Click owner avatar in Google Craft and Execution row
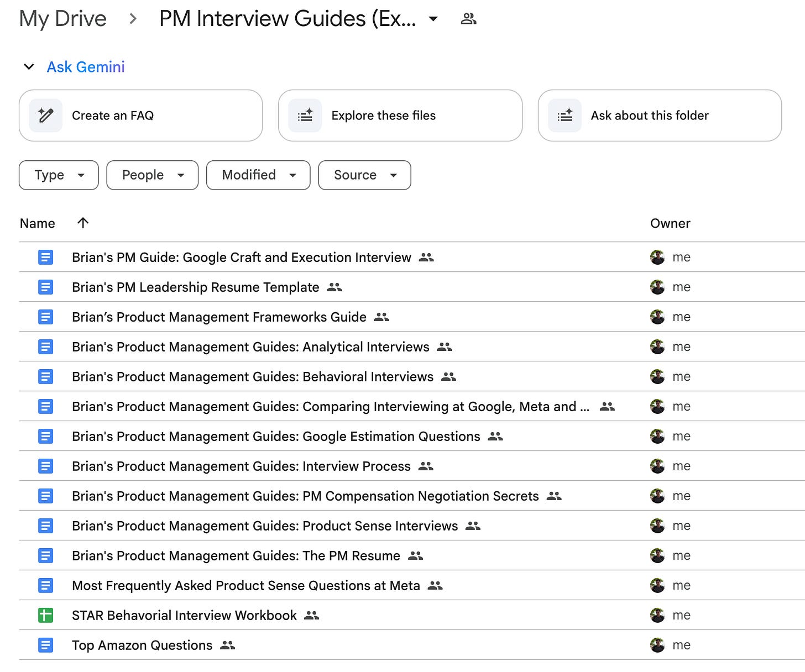The image size is (805, 672). (657, 257)
